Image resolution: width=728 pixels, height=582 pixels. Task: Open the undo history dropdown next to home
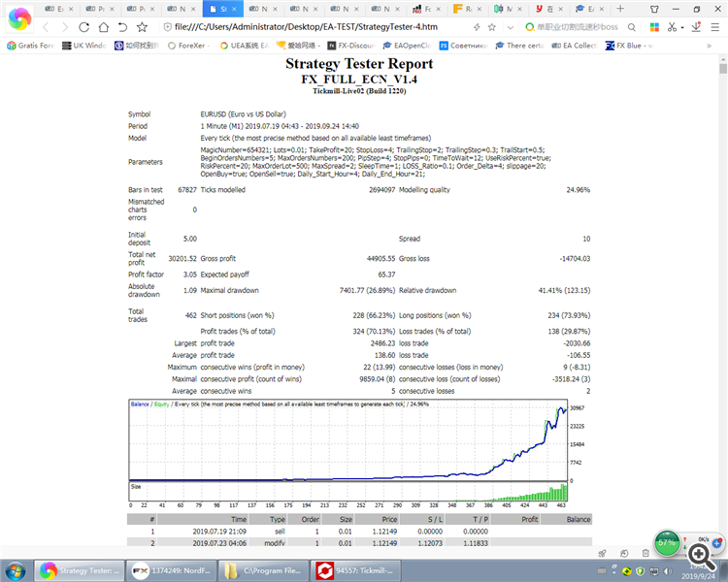[123, 27]
